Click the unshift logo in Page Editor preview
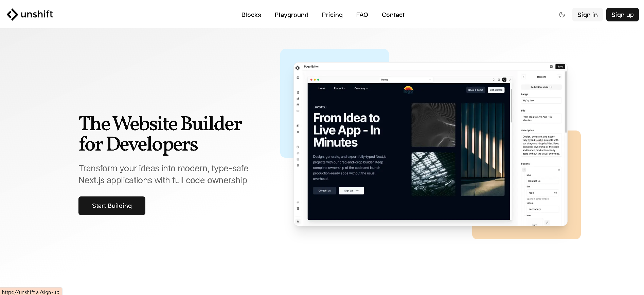The width and height of the screenshot is (644, 295). (298, 68)
